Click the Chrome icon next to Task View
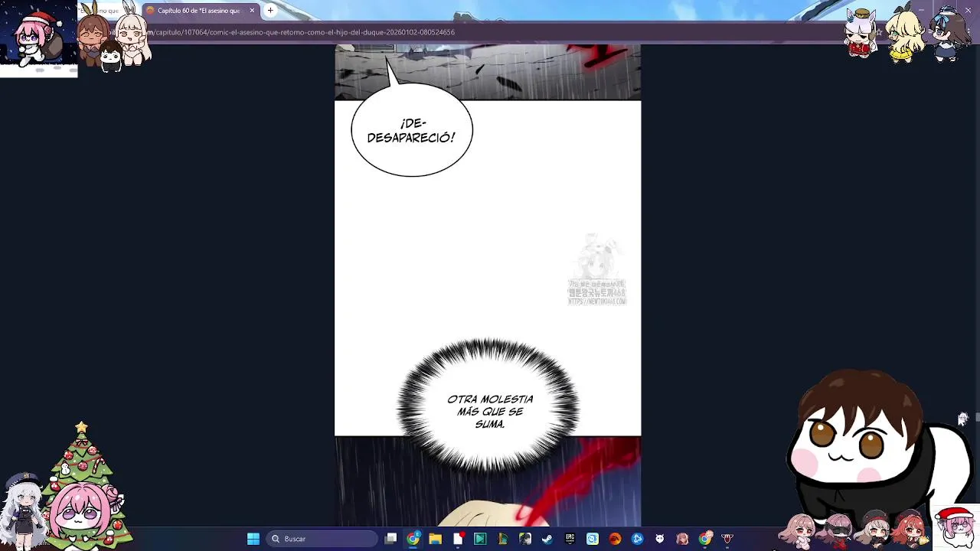 [x=413, y=539]
